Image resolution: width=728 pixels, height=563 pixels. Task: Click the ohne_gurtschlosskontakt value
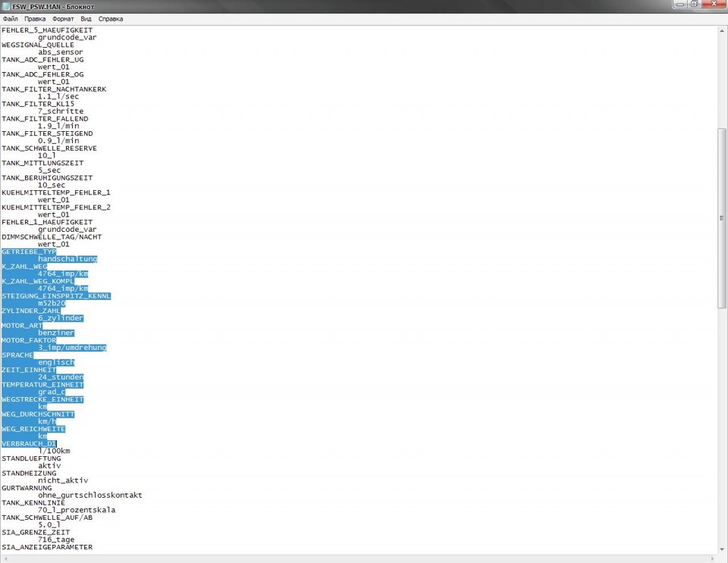pyautogui.click(x=90, y=496)
